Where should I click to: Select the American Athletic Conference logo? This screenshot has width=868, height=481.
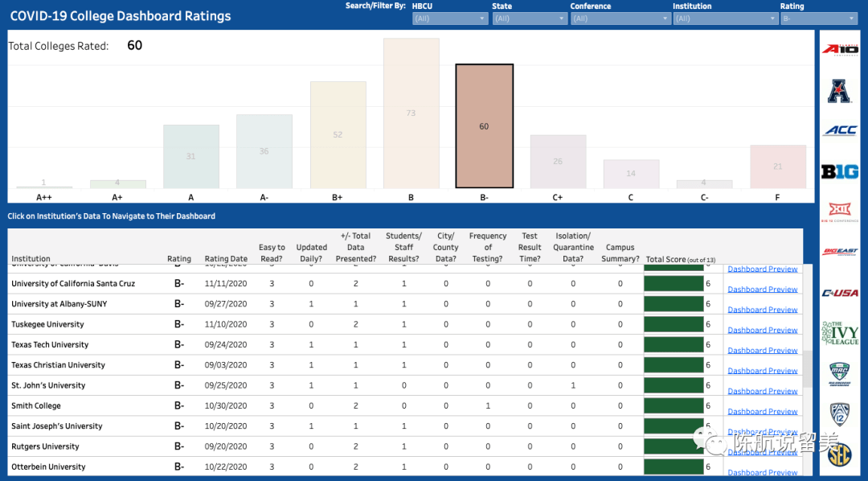coord(840,91)
